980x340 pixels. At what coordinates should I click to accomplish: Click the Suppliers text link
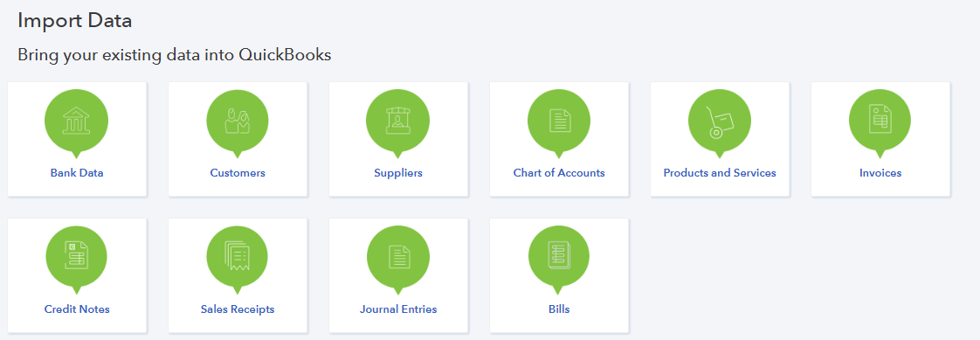[398, 173]
